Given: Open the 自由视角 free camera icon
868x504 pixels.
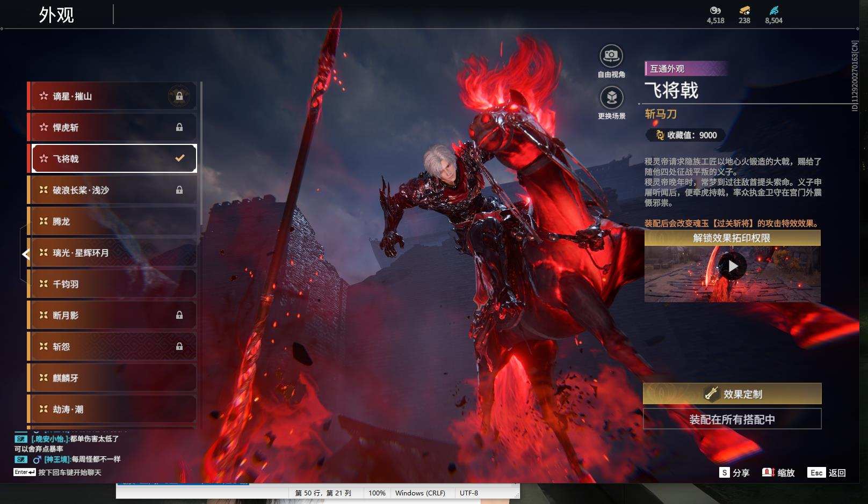Looking at the screenshot, I should (x=611, y=55).
